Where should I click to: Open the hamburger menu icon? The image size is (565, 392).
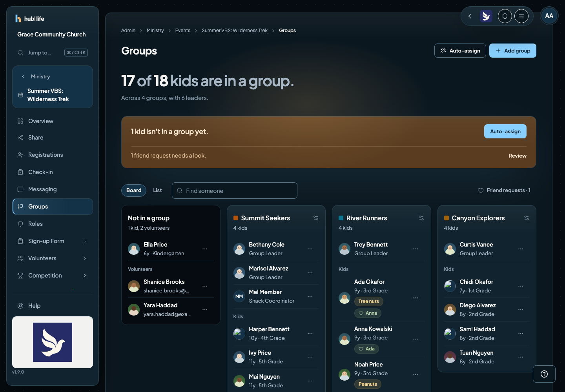coord(521,16)
